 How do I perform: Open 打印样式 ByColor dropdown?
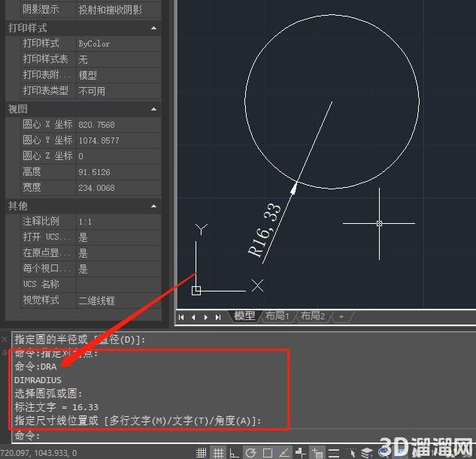[119, 44]
